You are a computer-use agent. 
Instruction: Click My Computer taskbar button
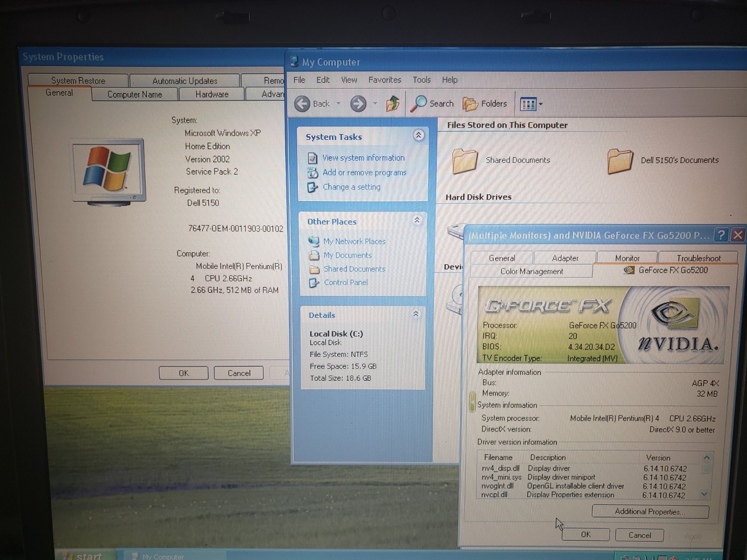coord(175,556)
